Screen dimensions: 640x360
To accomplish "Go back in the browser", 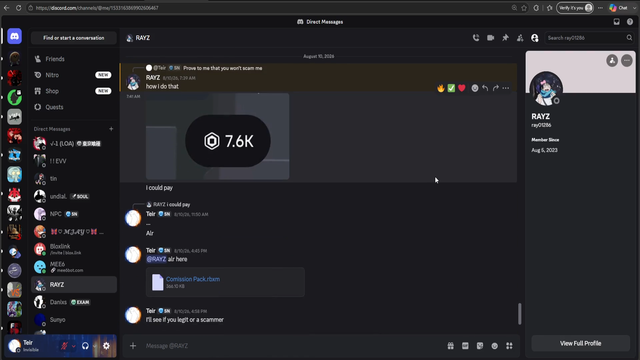I will coord(7,8).
